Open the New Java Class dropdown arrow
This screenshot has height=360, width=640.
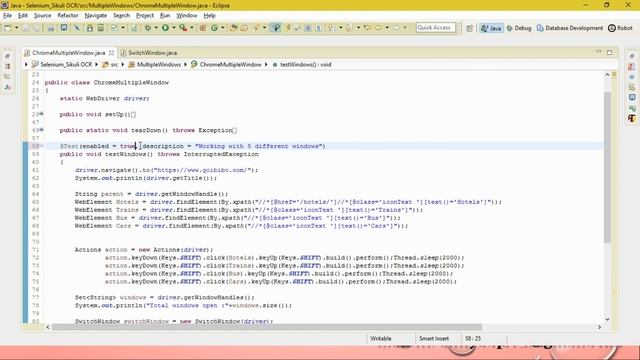coord(222,28)
